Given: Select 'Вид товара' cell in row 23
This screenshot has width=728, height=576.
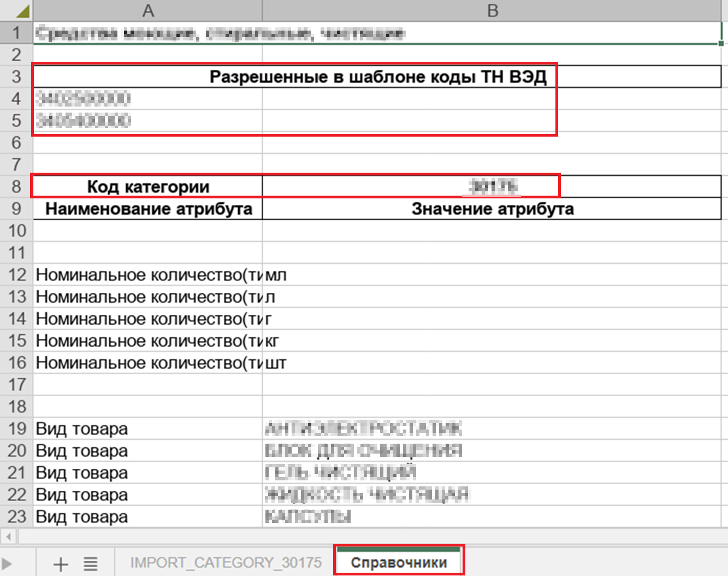Looking at the screenshot, I should pyautogui.click(x=148, y=516).
